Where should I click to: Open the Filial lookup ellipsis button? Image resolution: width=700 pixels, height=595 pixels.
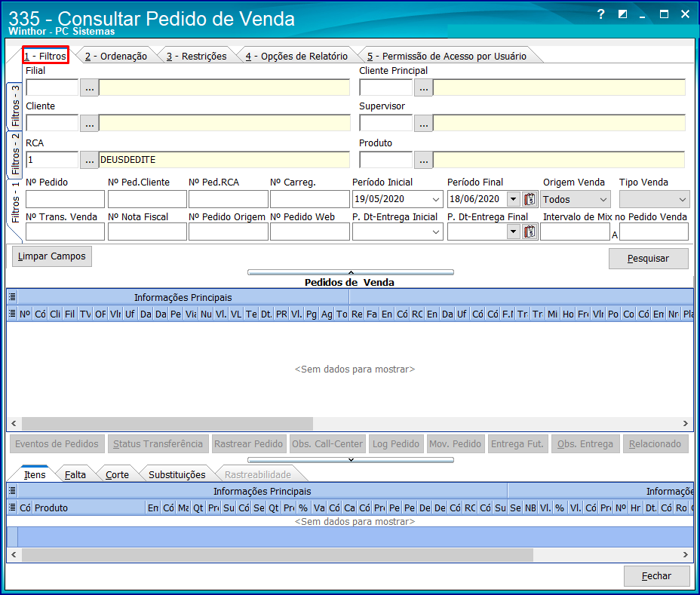coord(89,88)
